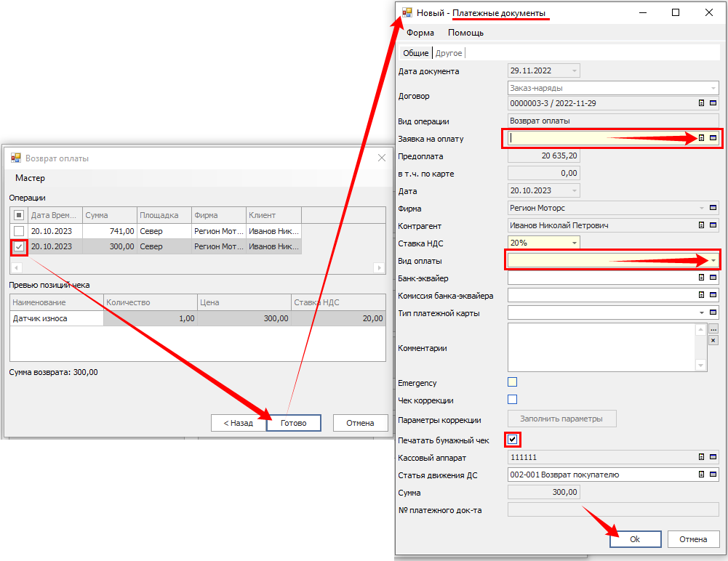This screenshot has width=728, height=561.
Task: Tick the Чек коррекции checkbox
Action: pyautogui.click(x=512, y=400)
